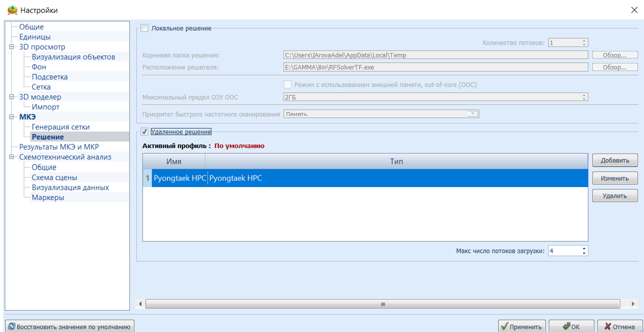Image resolution: width=644 pixels, height=332 pixels.
Task: Enable the Локальное решение checkbox
Action: click(144, 28)
